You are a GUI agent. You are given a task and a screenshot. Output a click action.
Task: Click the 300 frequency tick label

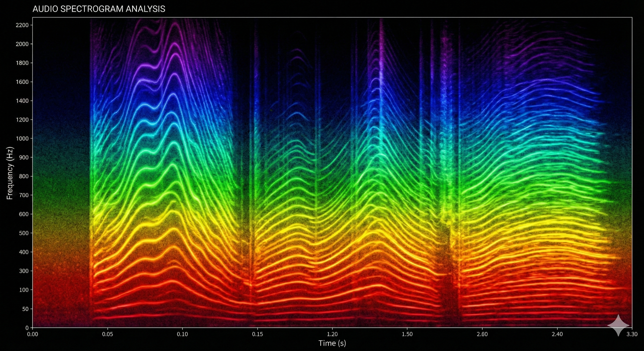pyautogui.click(x=24, y=271)
